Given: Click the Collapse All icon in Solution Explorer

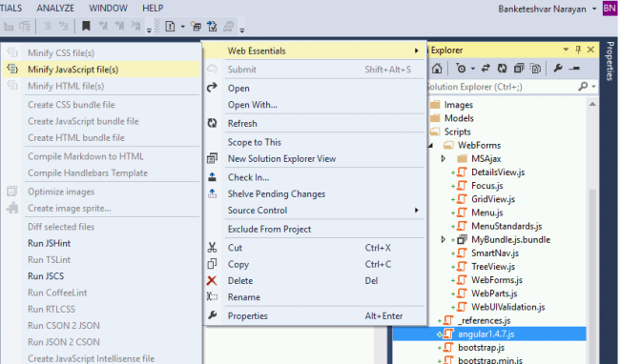Looking at the screenshot, I should 519,69.
